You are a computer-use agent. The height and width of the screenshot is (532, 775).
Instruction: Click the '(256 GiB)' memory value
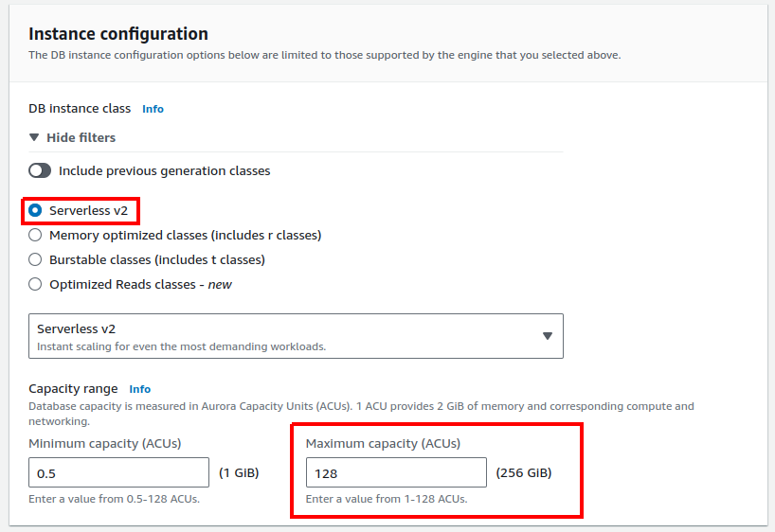point(524,472)
